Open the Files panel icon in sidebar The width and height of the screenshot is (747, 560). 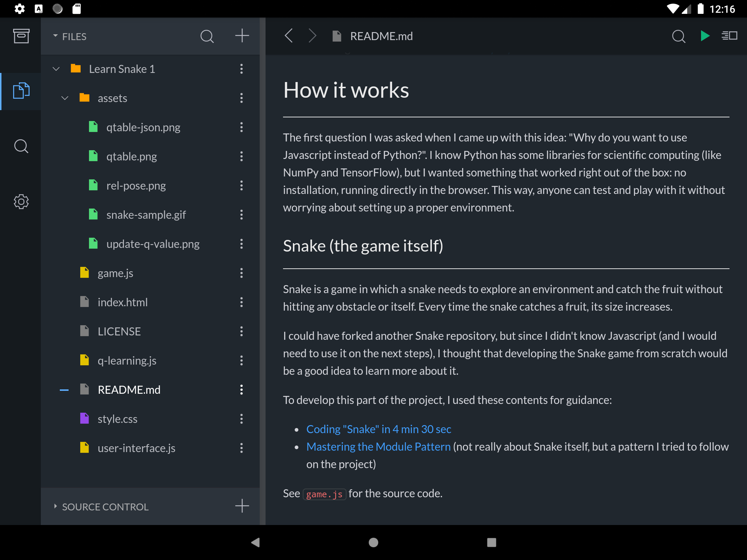point(21,90)
